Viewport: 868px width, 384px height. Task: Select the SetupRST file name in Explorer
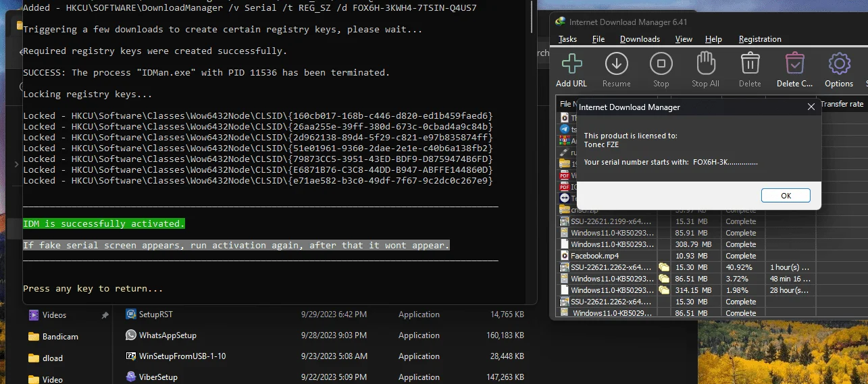(x=157, y=314)
